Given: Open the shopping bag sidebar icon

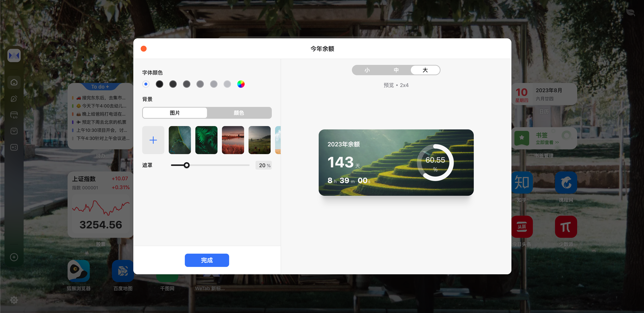Looking at the screenshot, I should 14,131.
